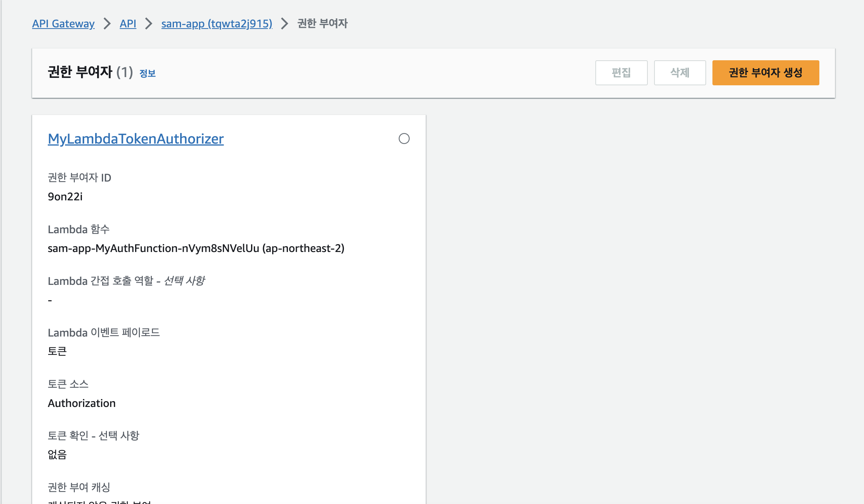
Task: Open the MyLambdaTokenAuthorizer link
Action: coord(136,139)
